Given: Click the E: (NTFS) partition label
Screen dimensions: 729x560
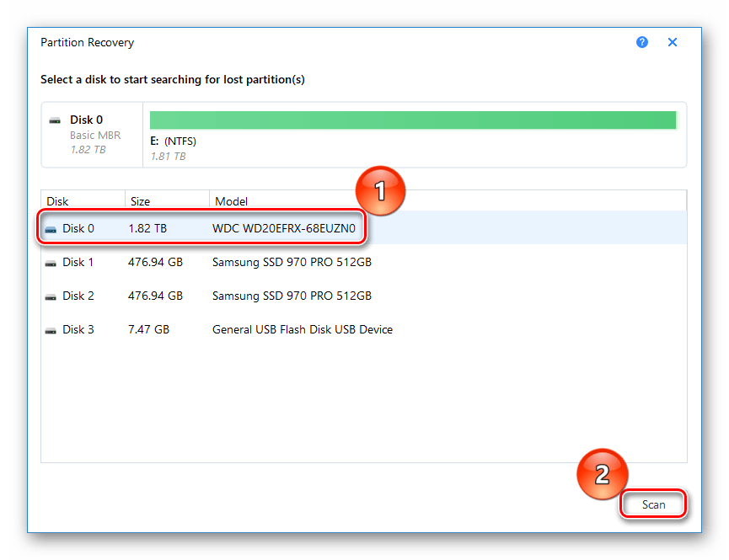Looking at the screenshot, I should (x=173, y=141).
